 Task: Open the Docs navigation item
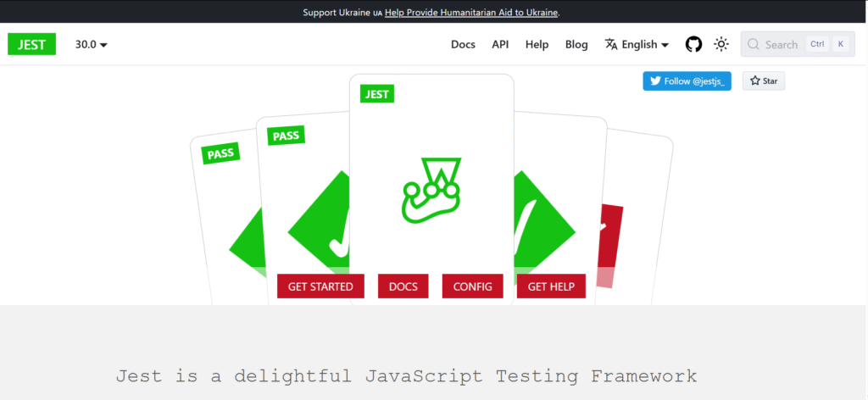tap(463, 44)
